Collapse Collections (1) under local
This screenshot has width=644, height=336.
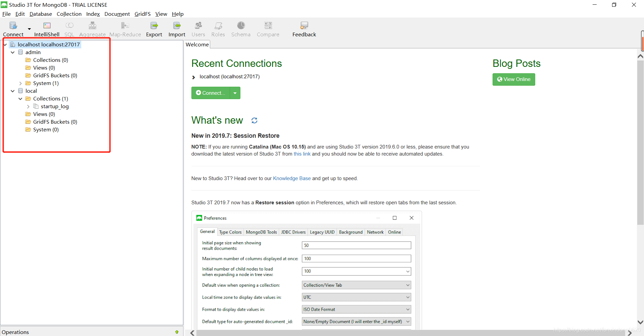coord(20,99)
